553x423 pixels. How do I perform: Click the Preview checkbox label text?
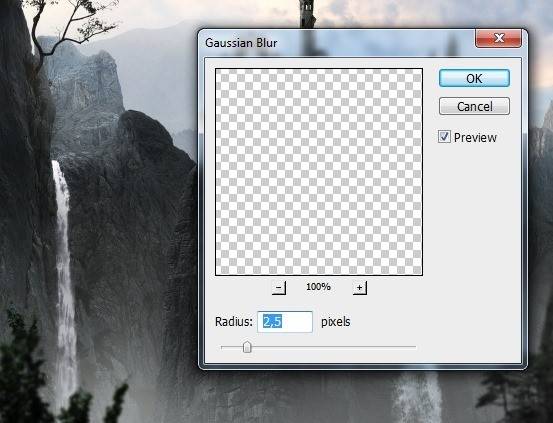[475, 138]
